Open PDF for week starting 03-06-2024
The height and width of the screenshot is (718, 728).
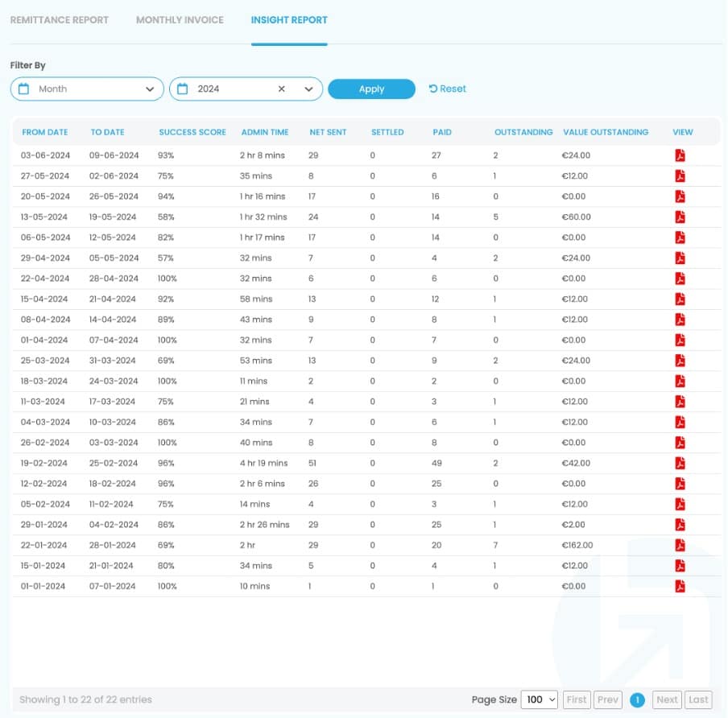coord(680,155)
